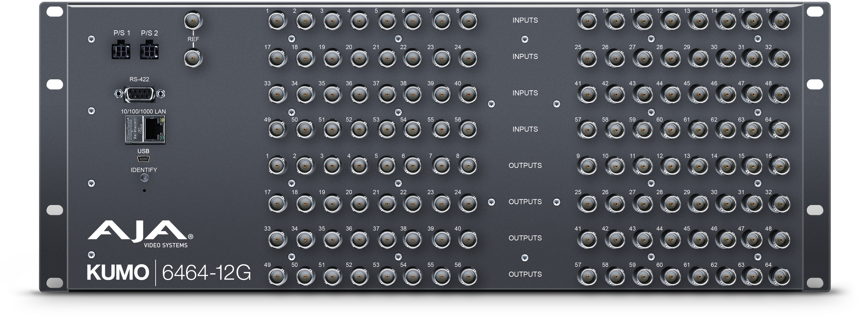This screenshot has height=323, width=868.
Task: Click the IDENTIFY text label
Action: [144, 170]
